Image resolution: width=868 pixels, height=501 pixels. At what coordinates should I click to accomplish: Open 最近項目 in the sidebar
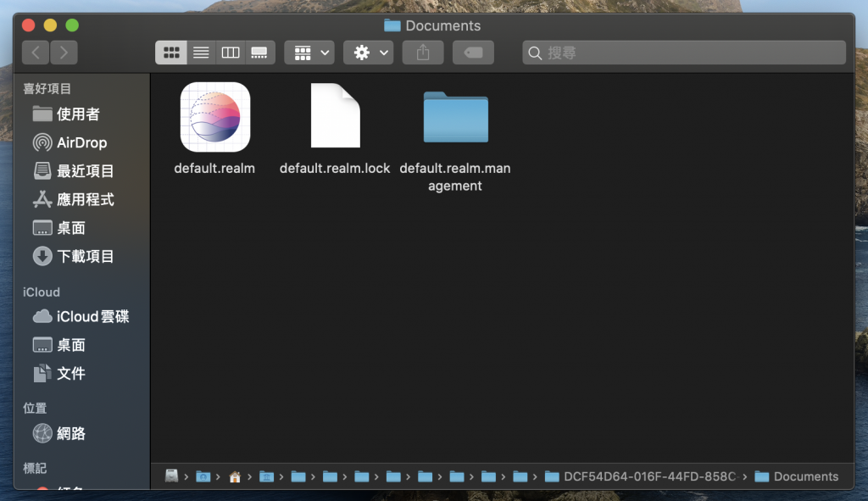coord(81,171)
